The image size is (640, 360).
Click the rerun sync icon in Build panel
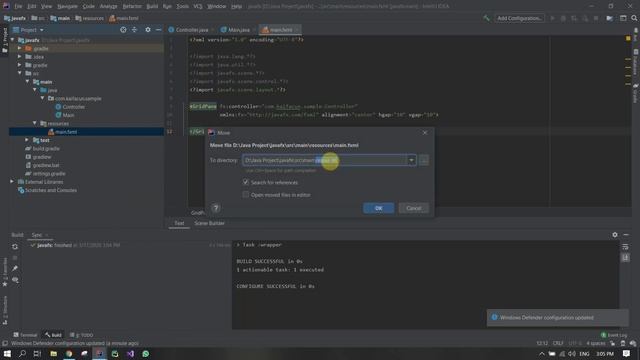pyautogui.click(x=15, y=247)
